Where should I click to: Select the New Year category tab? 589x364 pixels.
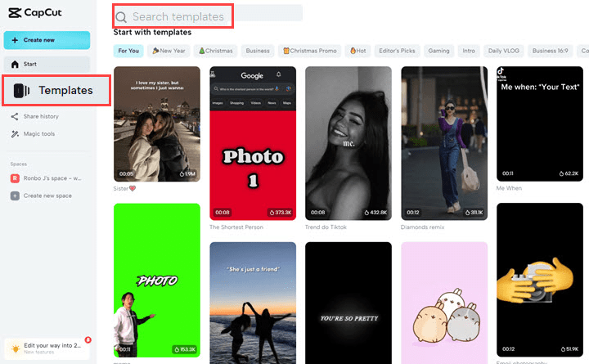tap(169, 51)
